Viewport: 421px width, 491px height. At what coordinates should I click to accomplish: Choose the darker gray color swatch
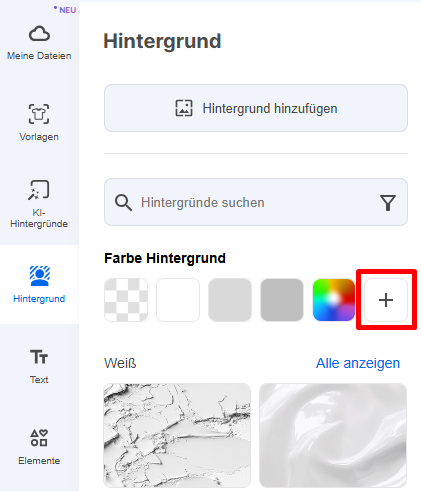(282, 300)
